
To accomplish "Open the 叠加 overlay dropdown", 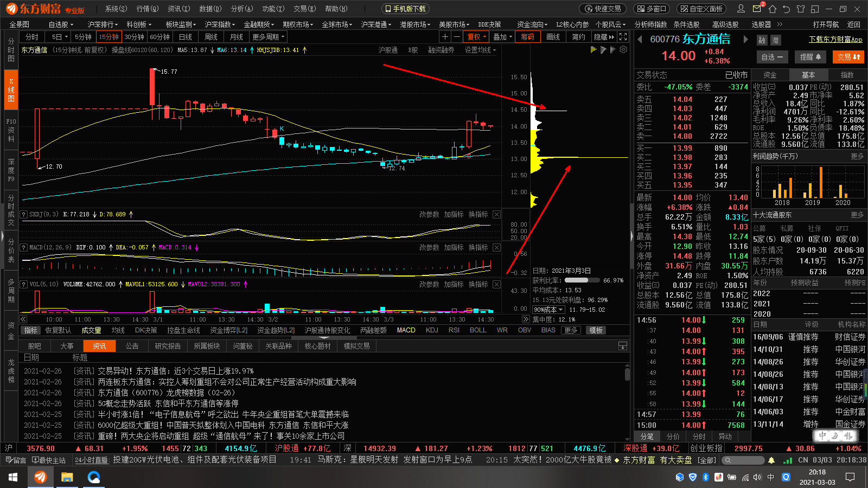I will point(503,37).
